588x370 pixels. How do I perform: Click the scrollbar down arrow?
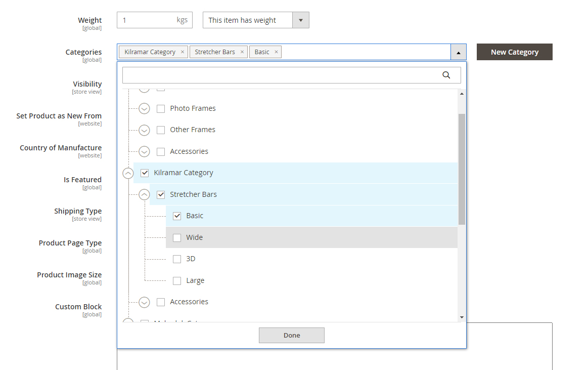pos(462,317)
